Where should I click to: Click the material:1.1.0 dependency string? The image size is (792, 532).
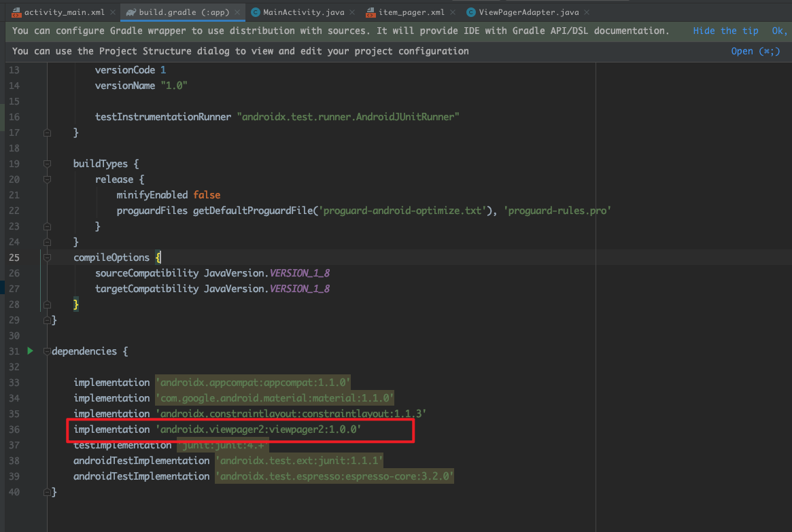click(274, 398)
